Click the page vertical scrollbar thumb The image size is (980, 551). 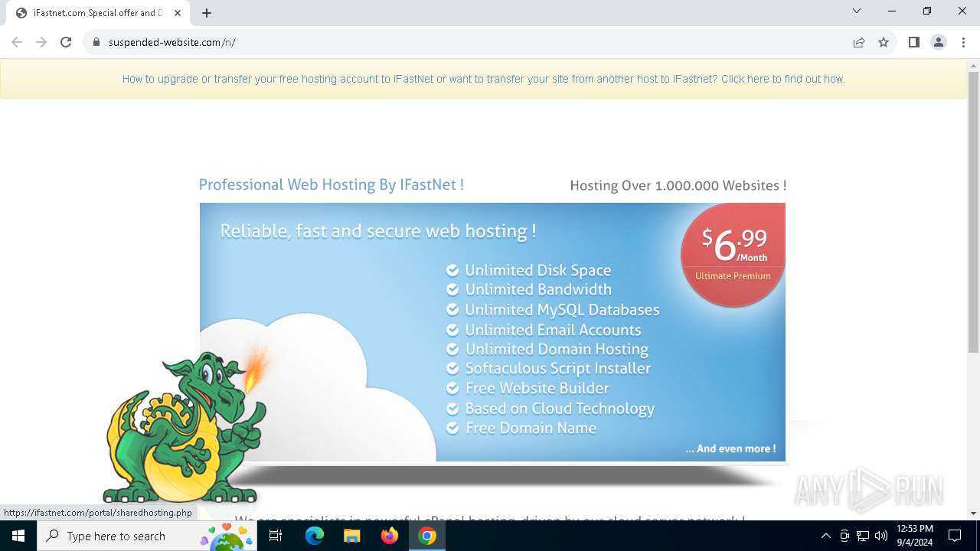coord(973,212)
